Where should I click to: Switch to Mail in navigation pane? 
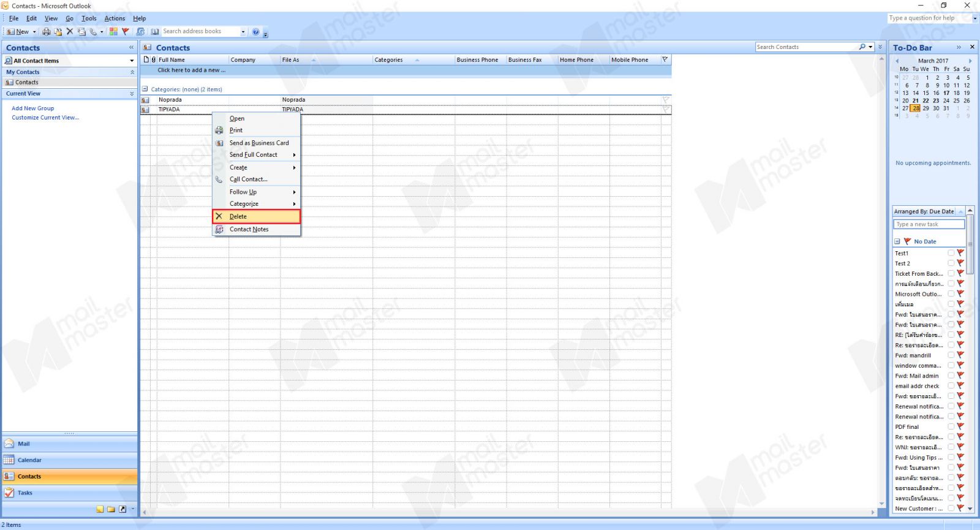pyautogui.click(x=70, y=444)
